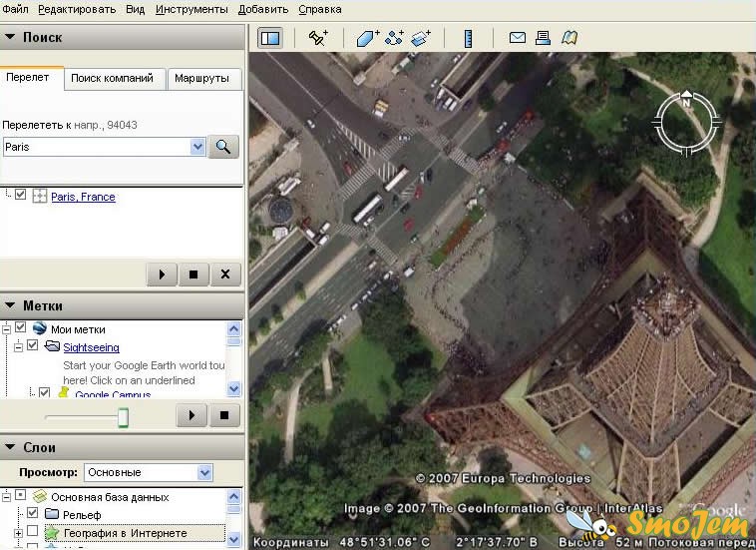Collapse the Поиск panel

[x=10, y=37]
